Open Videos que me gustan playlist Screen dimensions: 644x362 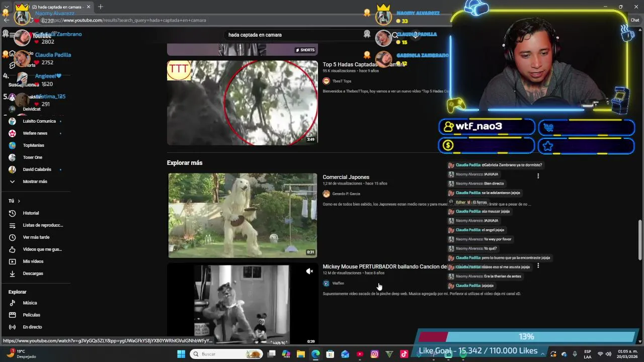(x=36, y=249)
